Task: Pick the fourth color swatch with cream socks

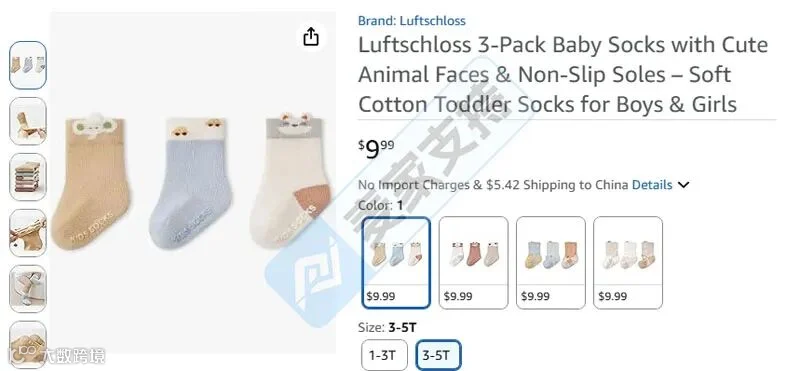Action: coord(628,263)
